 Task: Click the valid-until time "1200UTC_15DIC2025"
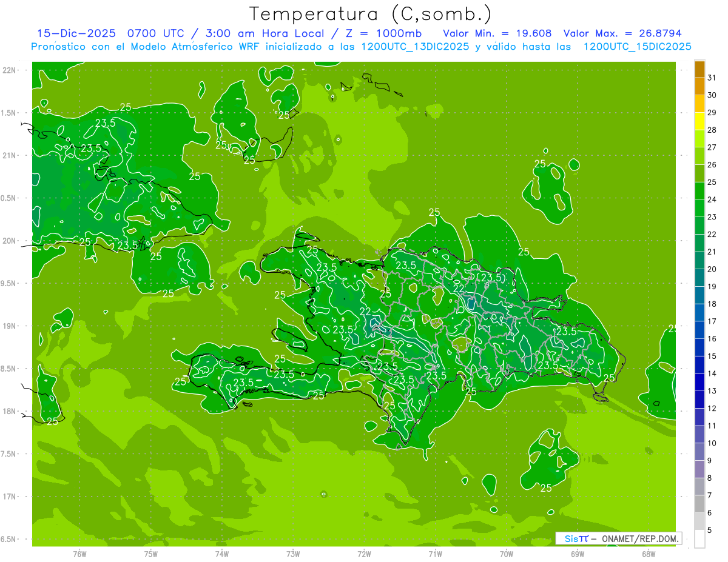(x=637, y=47)
